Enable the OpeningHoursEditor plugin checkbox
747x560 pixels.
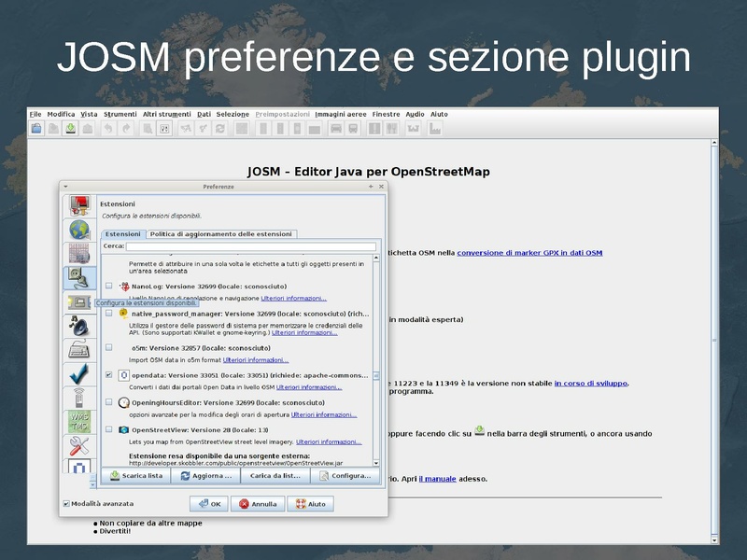109,402
